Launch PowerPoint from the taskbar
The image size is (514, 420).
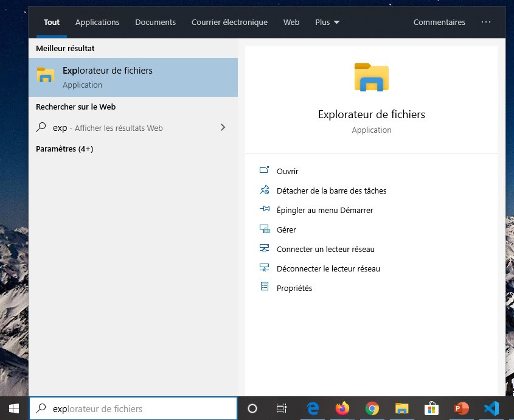(461, 408)
